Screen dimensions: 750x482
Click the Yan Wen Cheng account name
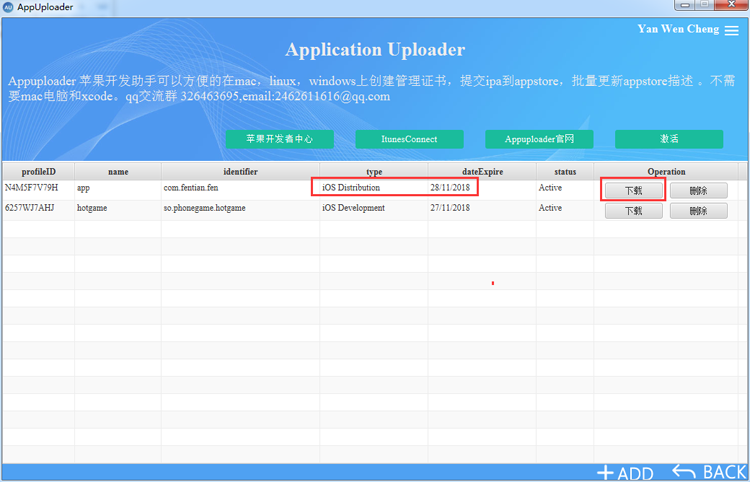point(678,29)
